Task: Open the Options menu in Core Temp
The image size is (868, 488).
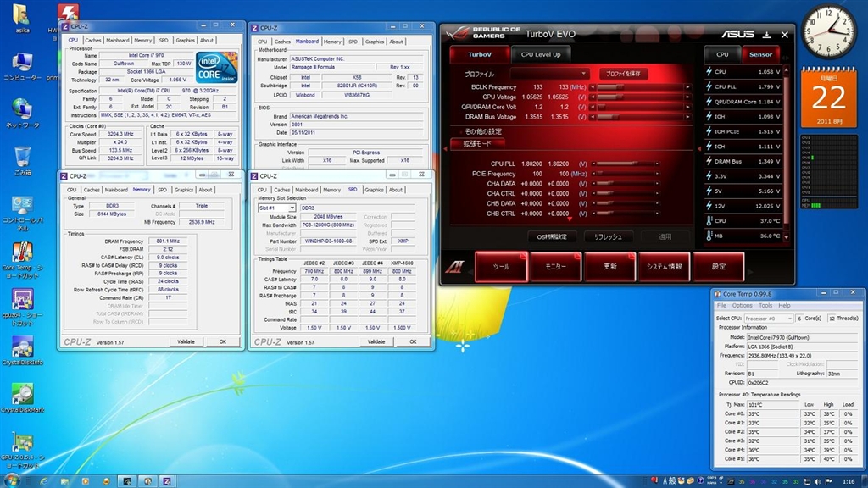Action: click(x=742, y=305)
